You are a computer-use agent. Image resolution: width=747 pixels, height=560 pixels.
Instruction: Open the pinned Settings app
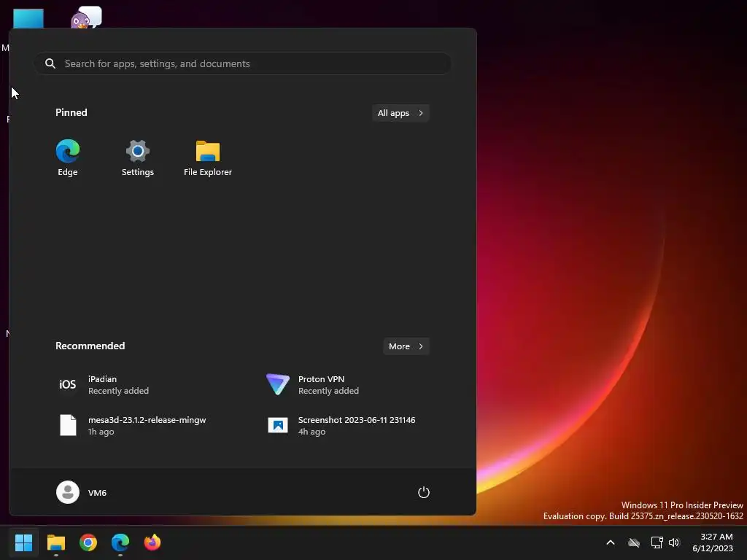[x=138, y=157]
